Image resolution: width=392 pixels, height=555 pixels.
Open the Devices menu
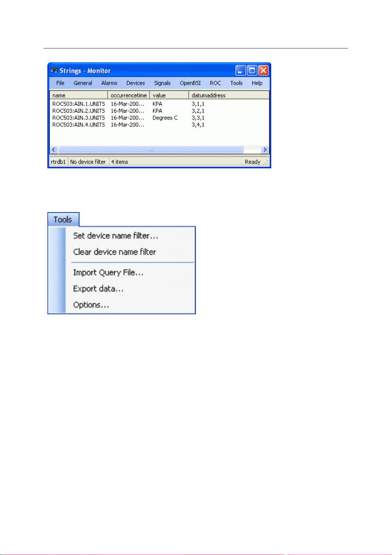click(x=136, y=83)
